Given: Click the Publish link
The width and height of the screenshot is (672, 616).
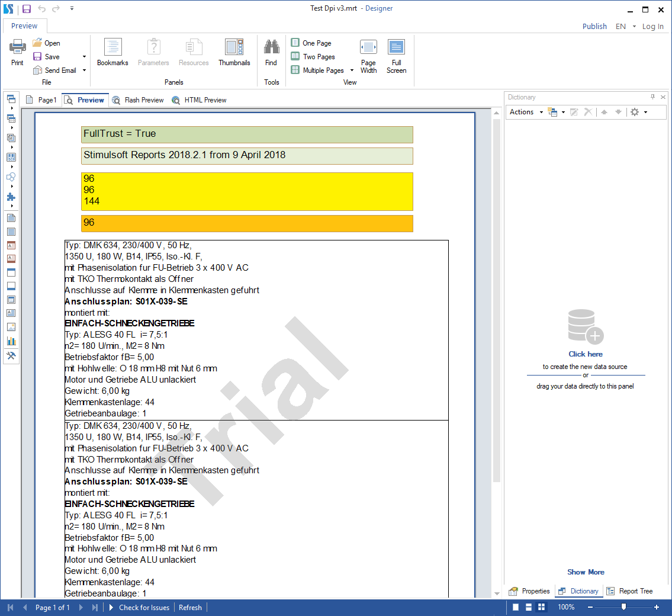Looking at the screenshot, I should pyautogui.click(x=594, y=26).
